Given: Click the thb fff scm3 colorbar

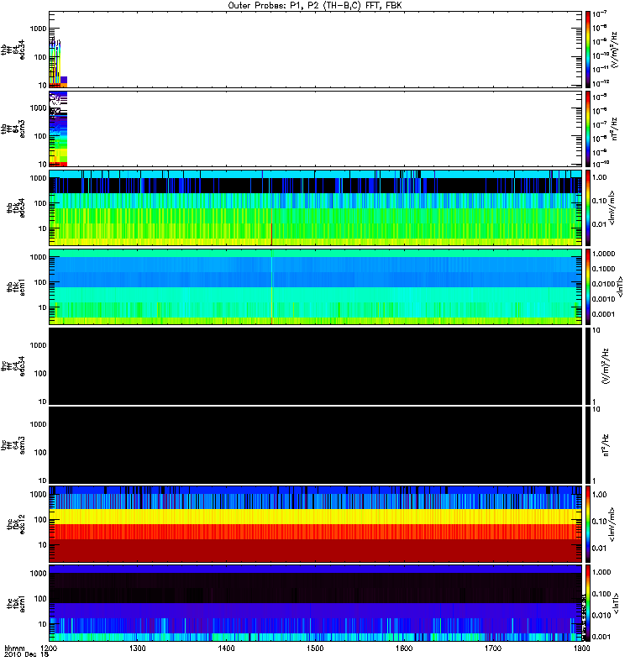Looking at the screenshot, I should tap(587, 129).
